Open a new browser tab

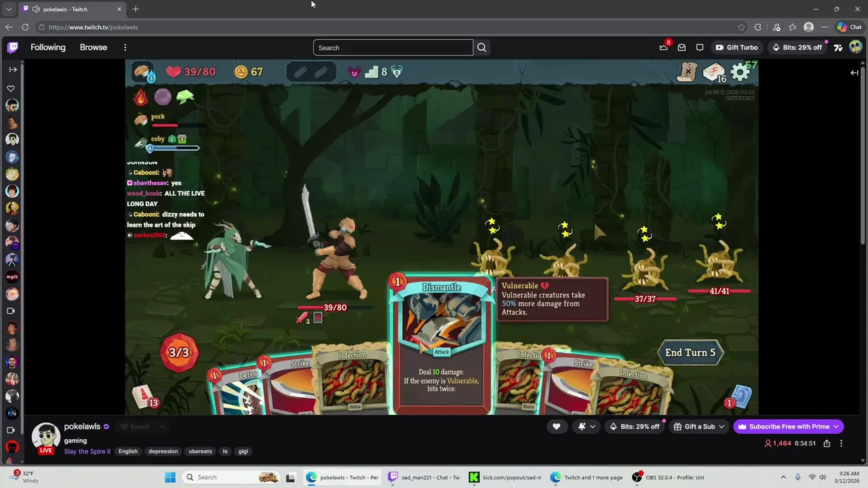136,9
